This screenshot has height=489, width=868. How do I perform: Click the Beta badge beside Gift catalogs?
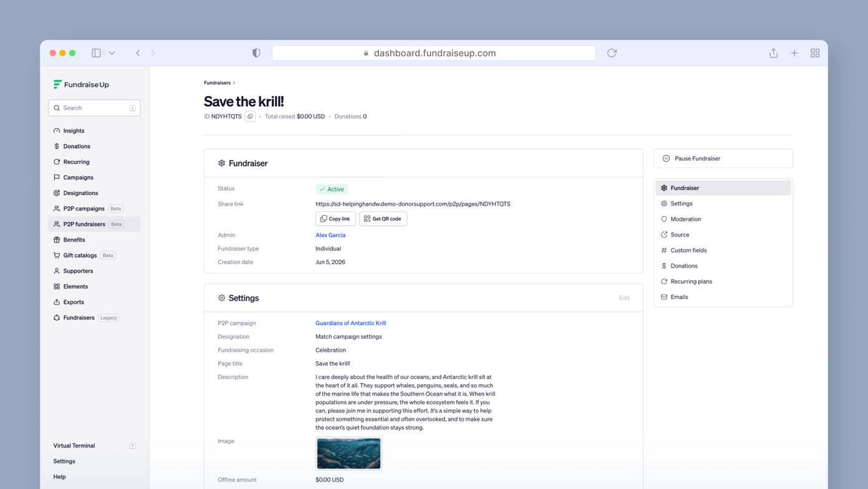coord(108,255)
